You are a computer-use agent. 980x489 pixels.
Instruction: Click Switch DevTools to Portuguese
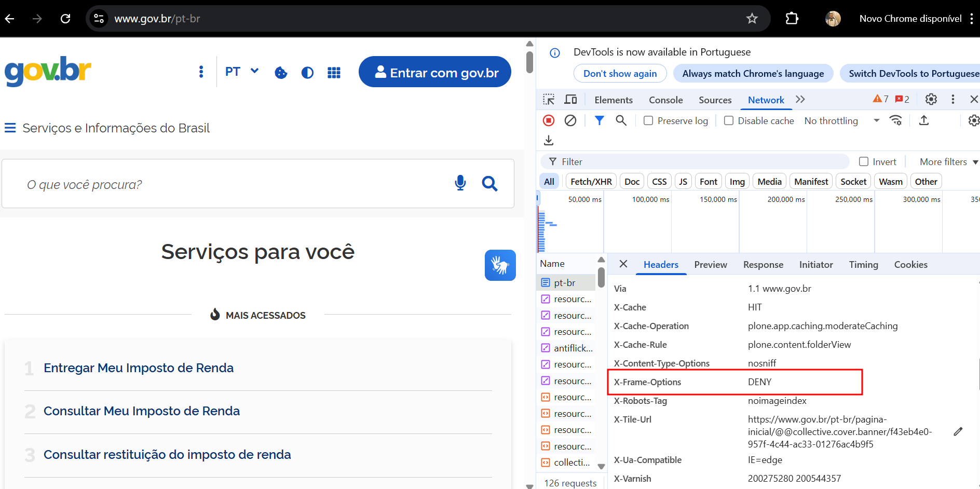[910, 73]
